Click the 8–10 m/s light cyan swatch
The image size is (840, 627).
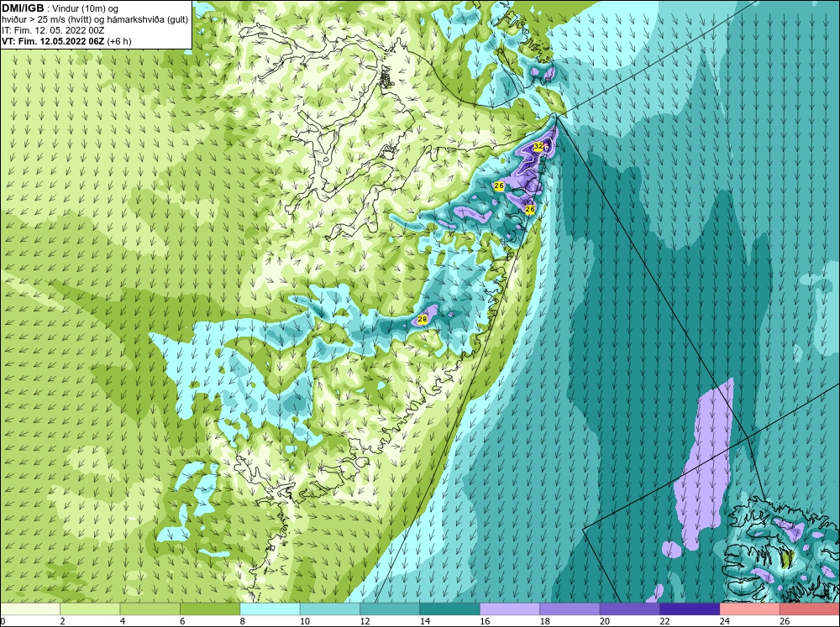(270, 609)
